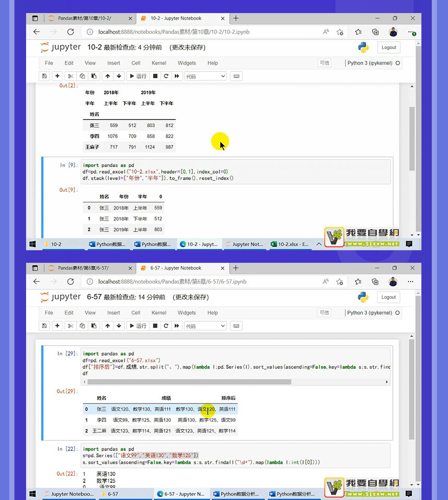Add 10-2 page to favorites with star-plus icon
Viewport: 448px width, 500px height.
(340, 32)
